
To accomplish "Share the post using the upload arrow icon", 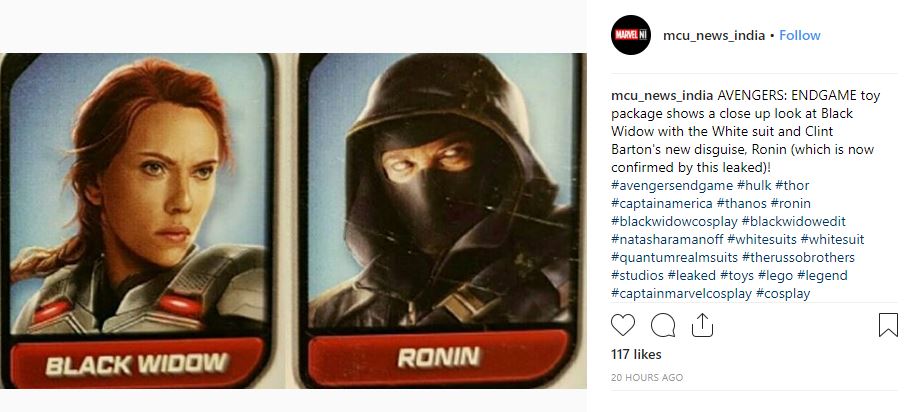I will 702,325.
